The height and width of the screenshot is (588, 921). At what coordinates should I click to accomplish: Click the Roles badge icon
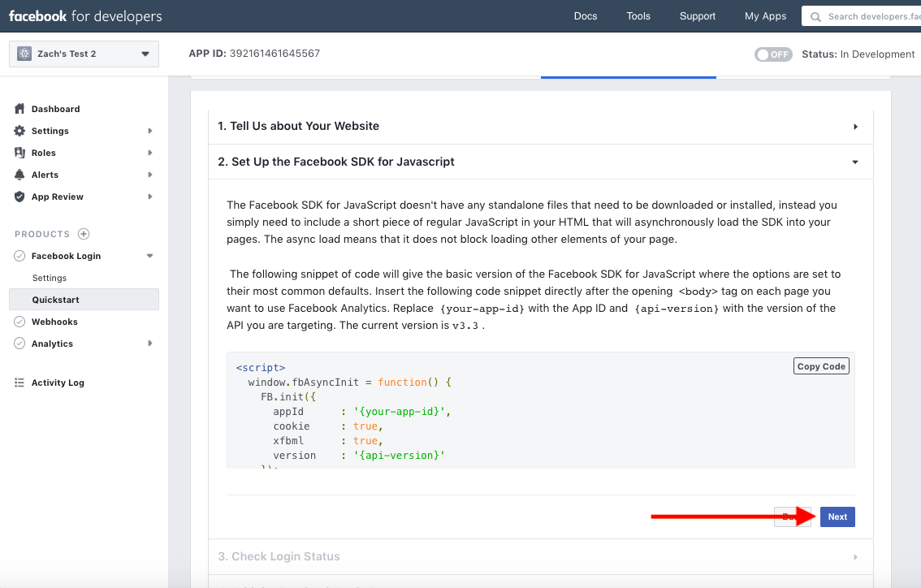pyautogui.click(x=19, y=153)
